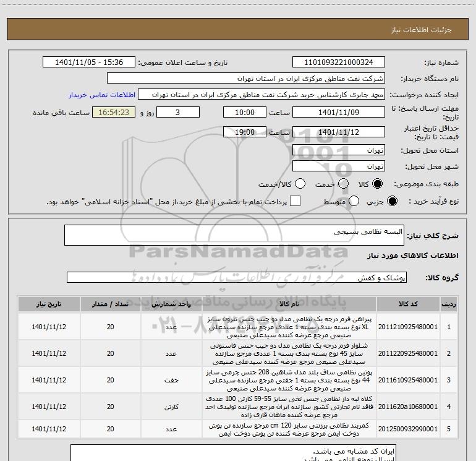Select the کالا/خدمت radio button

[x=300, y=184]
